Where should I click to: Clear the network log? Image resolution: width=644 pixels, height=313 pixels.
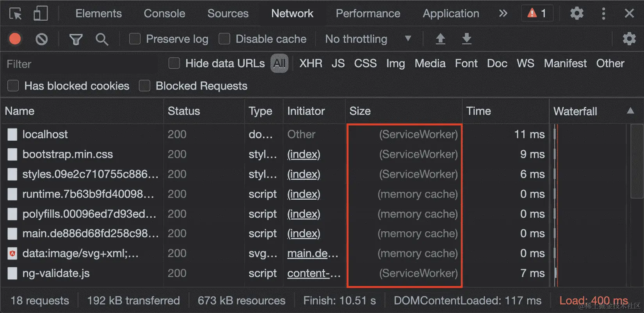[42, 39]
